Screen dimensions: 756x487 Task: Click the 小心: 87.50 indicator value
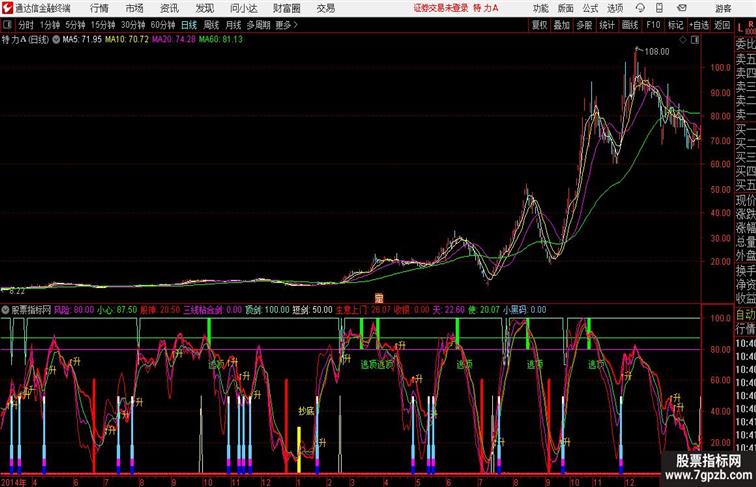click(x=117, y=310)
